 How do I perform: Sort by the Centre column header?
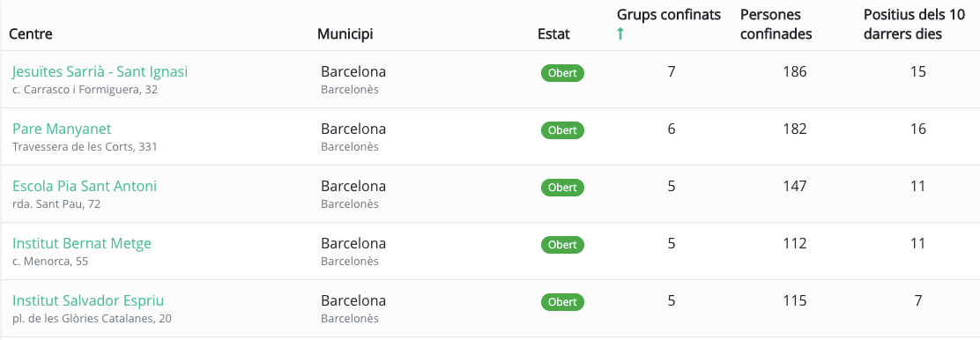coord(31,33)
